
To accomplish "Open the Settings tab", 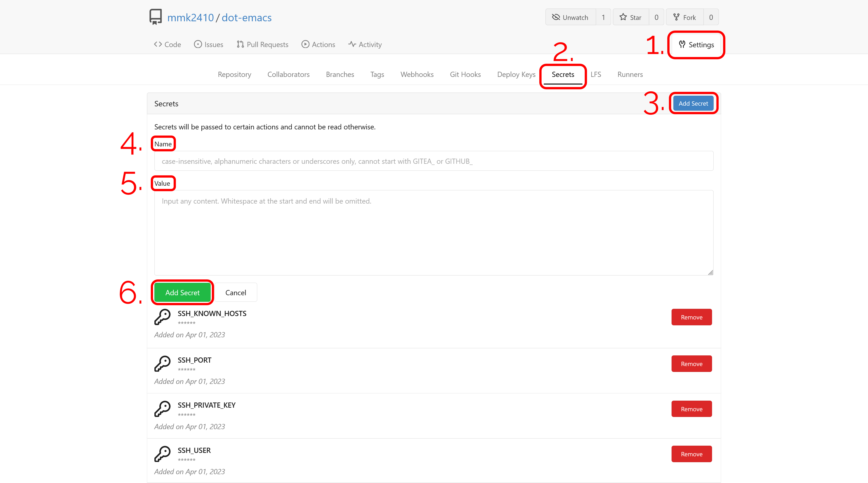I will pyautogui.click(x=696, y=44).
